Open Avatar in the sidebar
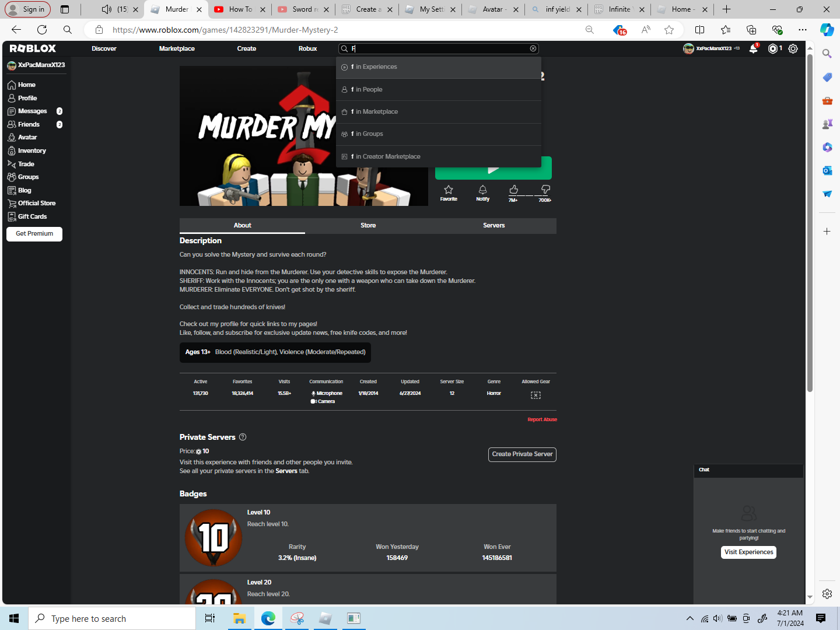The width and height of the screenshot is (840, 630). [x=22, y=137]
